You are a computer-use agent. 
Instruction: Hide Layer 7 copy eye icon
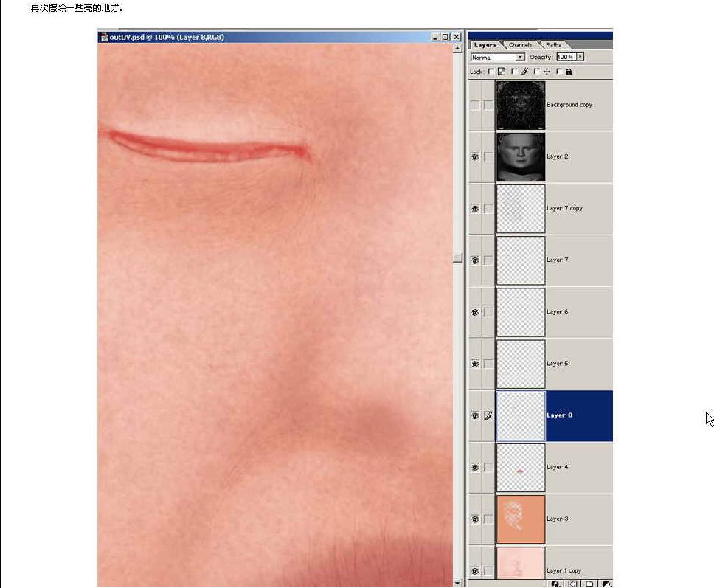[x=475, y=209]
